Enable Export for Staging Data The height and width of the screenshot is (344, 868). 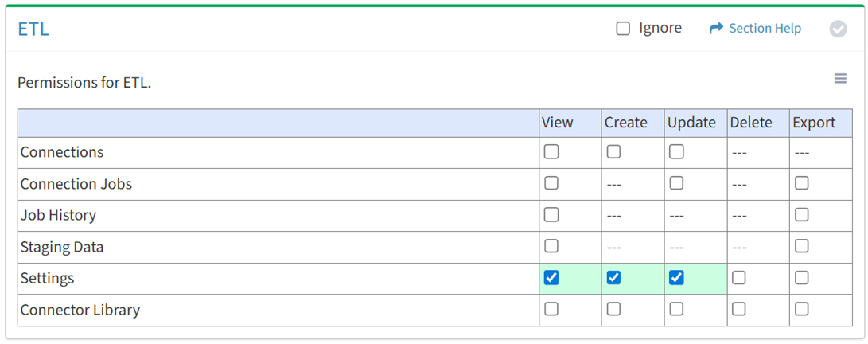801,246
